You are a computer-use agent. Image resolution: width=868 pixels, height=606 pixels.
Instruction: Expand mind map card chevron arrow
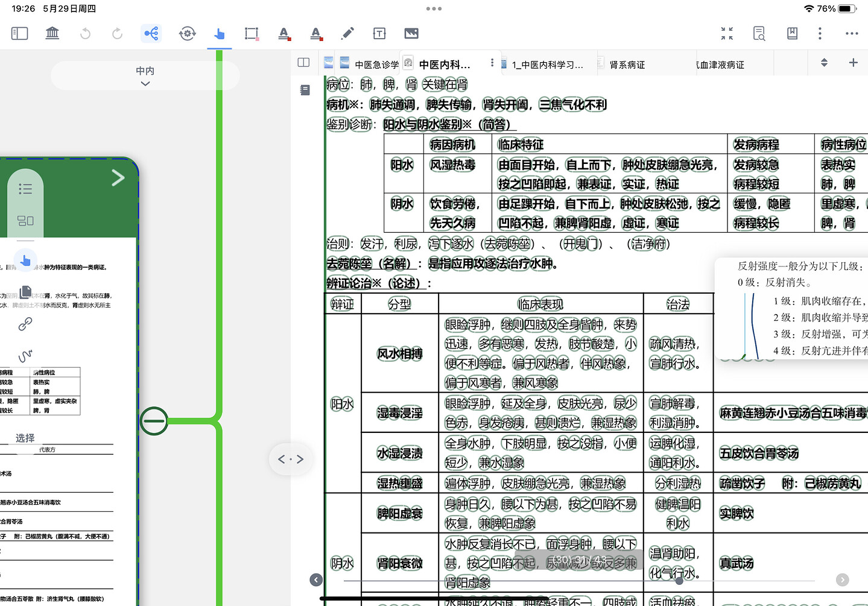click(118, 177)
